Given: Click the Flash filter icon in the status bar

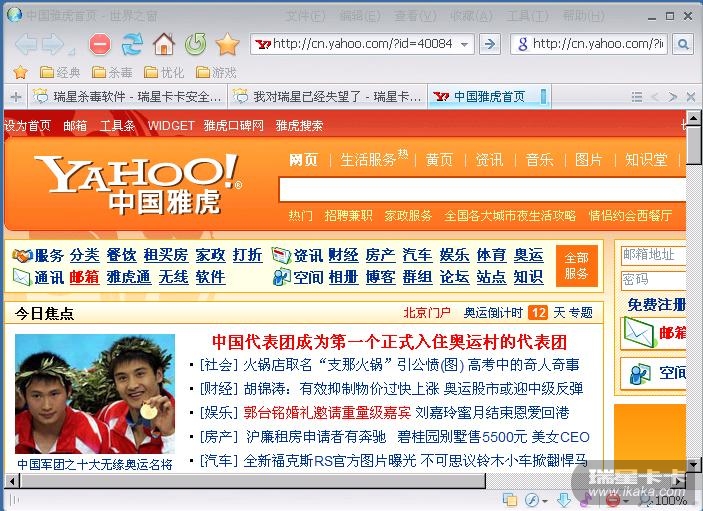Looking at the screenshot, I should 532,500.
